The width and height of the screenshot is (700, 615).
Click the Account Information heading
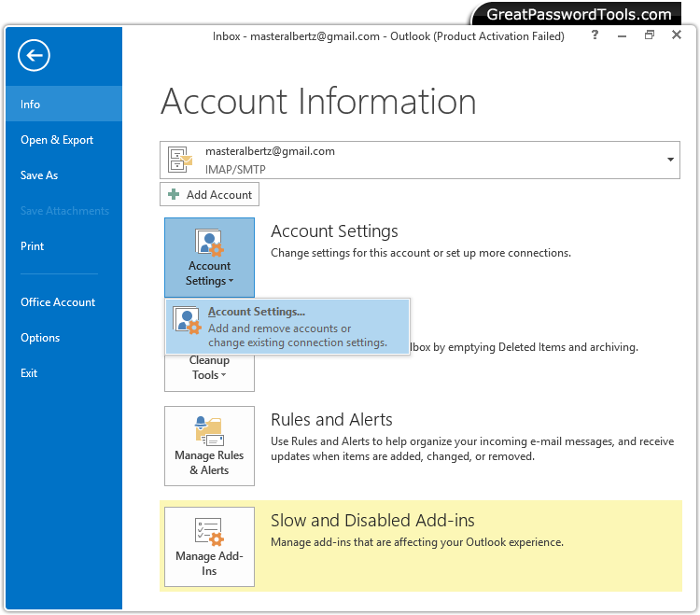click(x=318, y=102)
